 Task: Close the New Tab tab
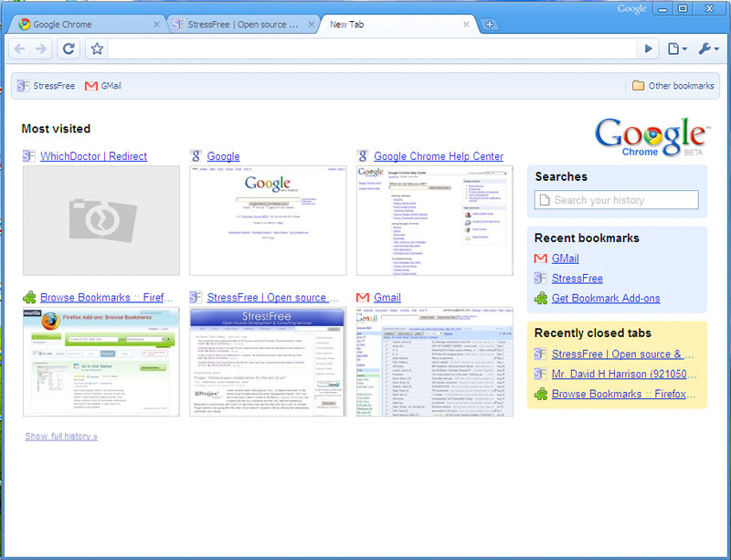pos(466,25)
